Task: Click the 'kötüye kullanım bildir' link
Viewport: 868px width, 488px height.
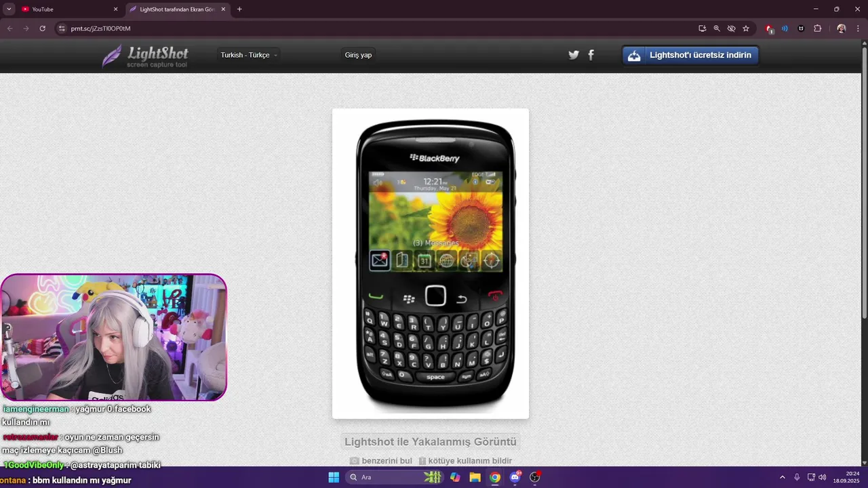Action: [465, 461]
